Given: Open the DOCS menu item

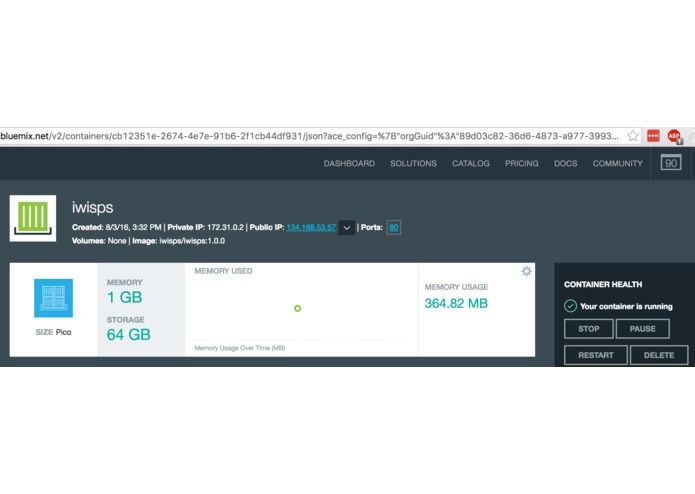Looking at the screenshot, I should 566,163.
